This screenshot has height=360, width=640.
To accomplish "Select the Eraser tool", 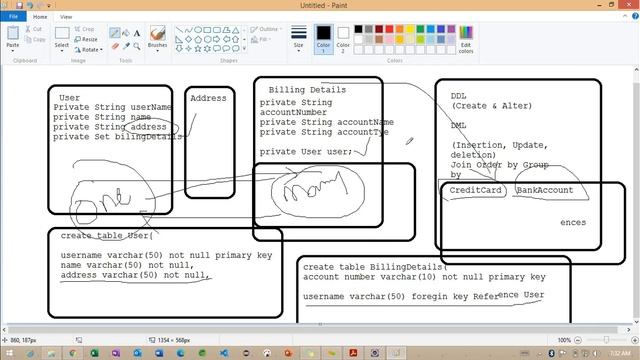I will (115, 46).
